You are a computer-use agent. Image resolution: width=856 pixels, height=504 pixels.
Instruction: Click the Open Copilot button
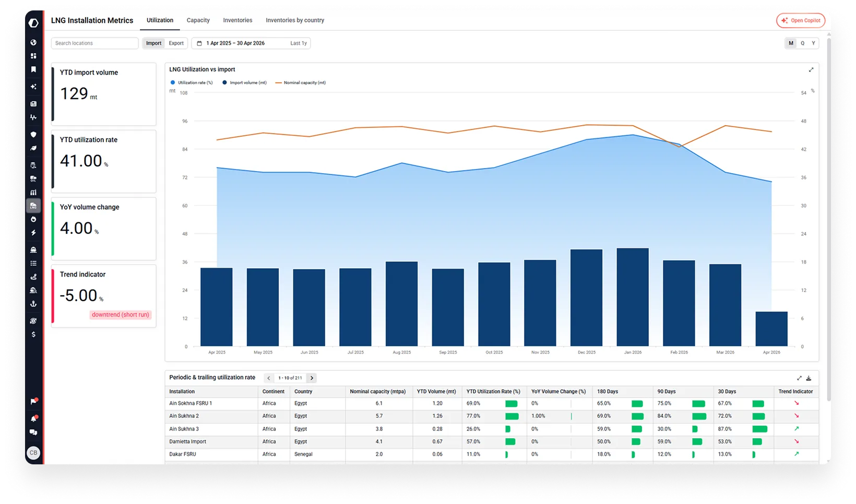[800, 20]
